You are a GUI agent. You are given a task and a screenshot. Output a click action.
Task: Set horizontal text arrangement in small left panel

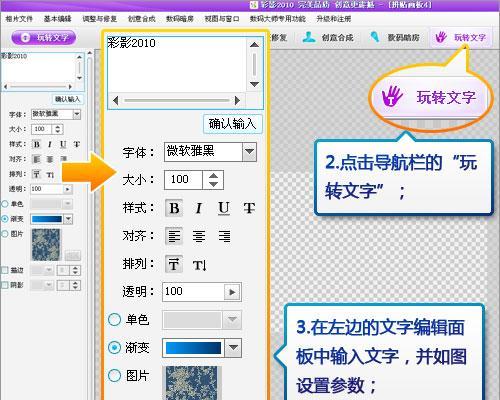coord(36,174)
